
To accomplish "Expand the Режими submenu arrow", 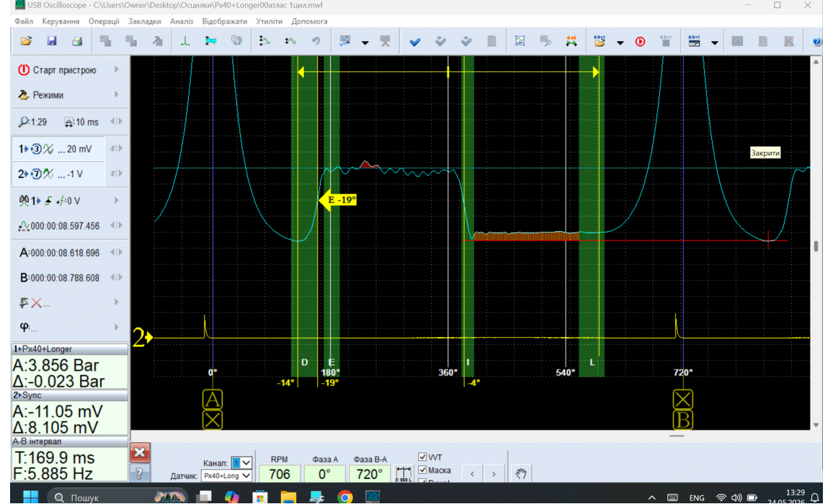I will tap(116, 94).
